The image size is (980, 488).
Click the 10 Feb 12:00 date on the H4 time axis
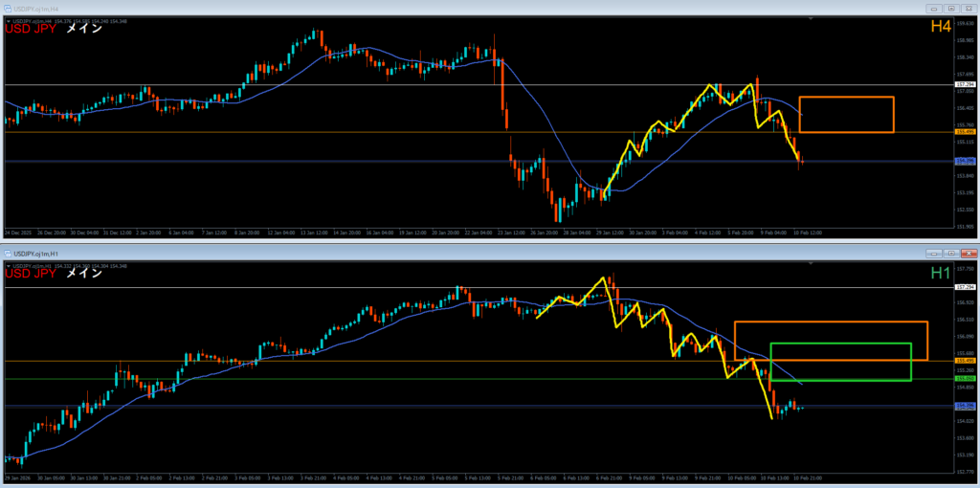(809, 233)
